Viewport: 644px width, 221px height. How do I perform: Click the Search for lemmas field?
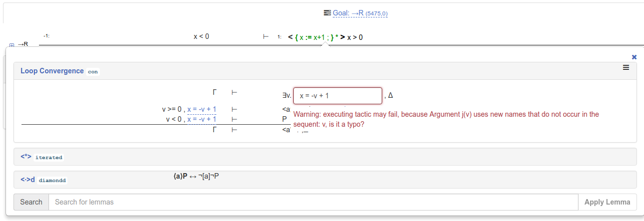(313, 202)
